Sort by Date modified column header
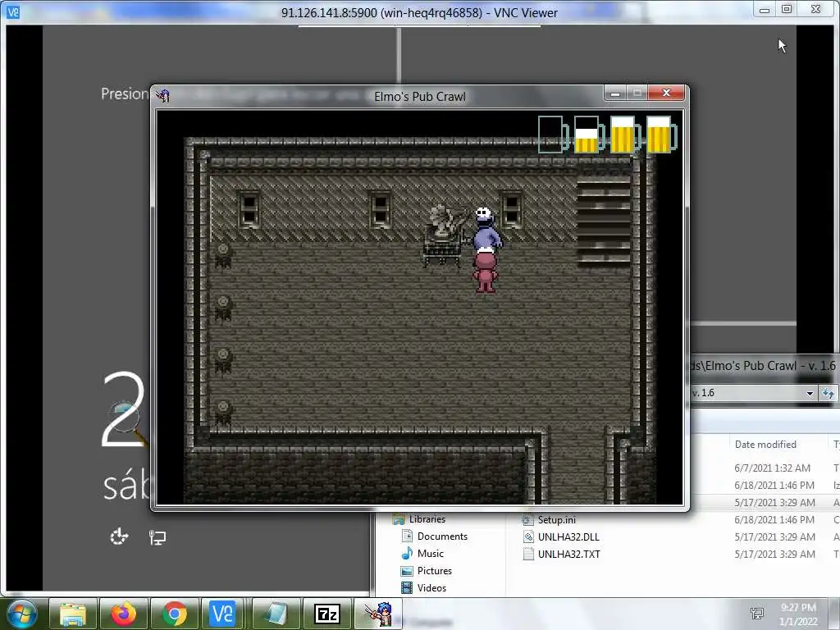Image resolution: width=840 pixels, height=630 pixels. pyautogui.click(x=765, y=444)
